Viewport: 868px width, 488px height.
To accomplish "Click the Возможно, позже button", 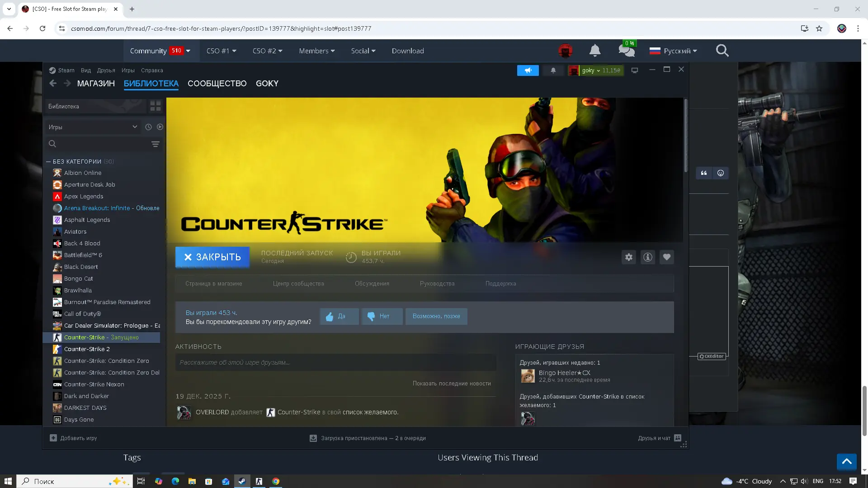I will pyautogui.click(x=436, y=316).
